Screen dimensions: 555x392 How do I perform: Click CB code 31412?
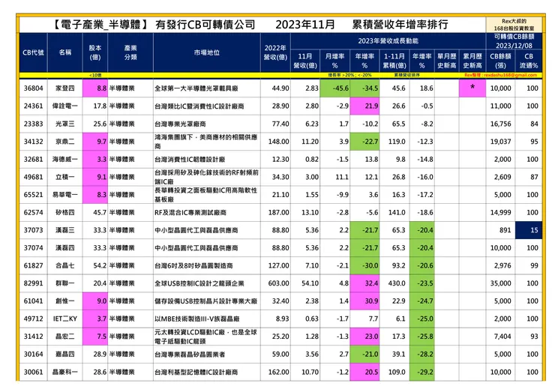coord(33,336)
